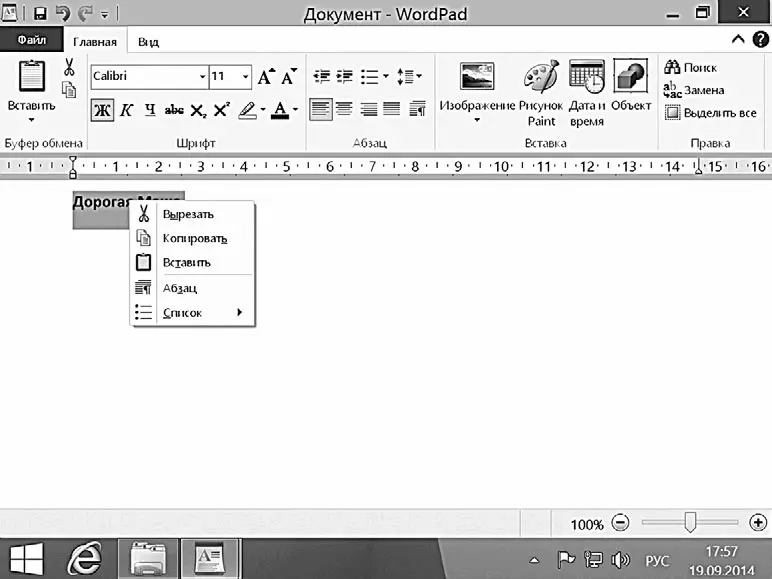Insert Рисунок Paint drawing
The width and height of the screenshot is (772, 579).
pos(541,92)
